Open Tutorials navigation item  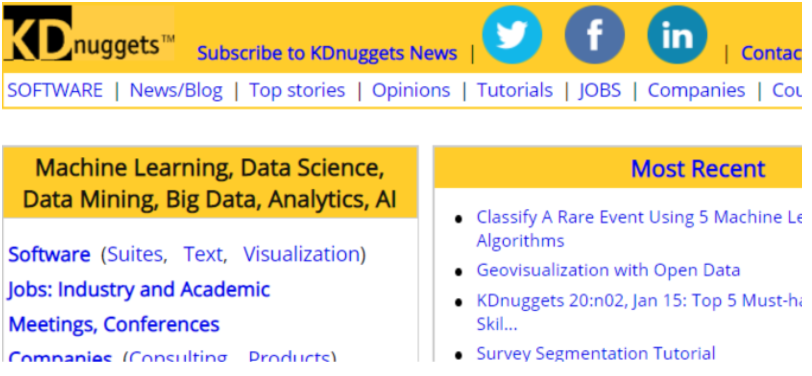pyautogui.click(x=515, y=91)
